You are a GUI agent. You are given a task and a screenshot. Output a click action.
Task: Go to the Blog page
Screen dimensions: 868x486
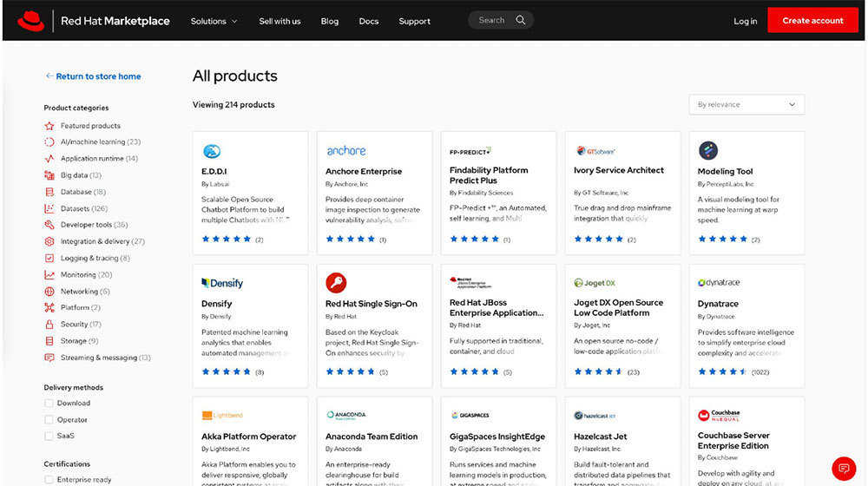(330, 21)
